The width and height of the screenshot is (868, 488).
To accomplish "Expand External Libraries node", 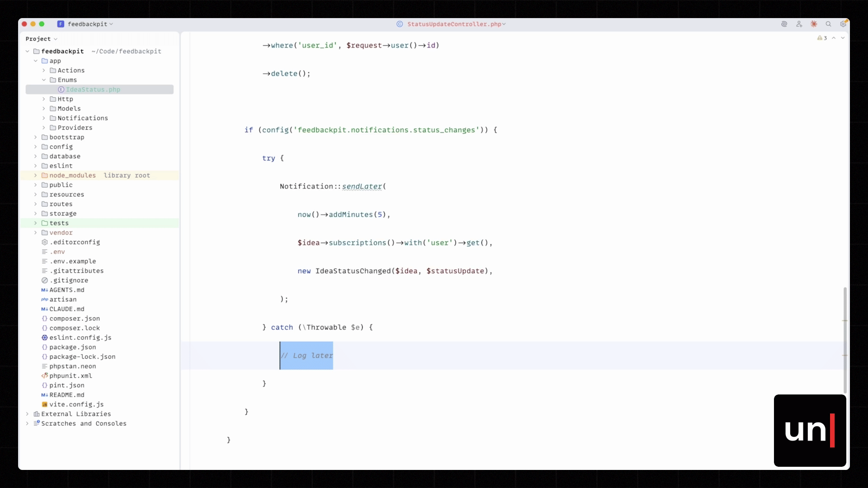I will click(28, 414).
